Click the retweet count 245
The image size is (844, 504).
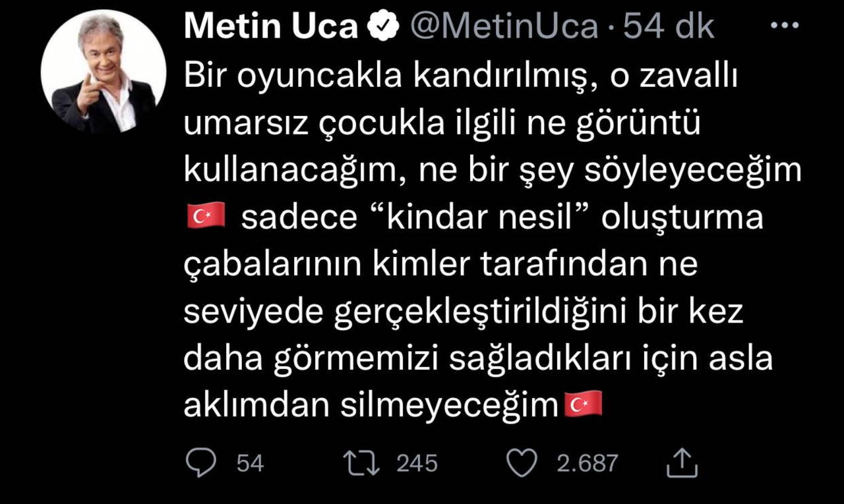click(x=417, y=463)
